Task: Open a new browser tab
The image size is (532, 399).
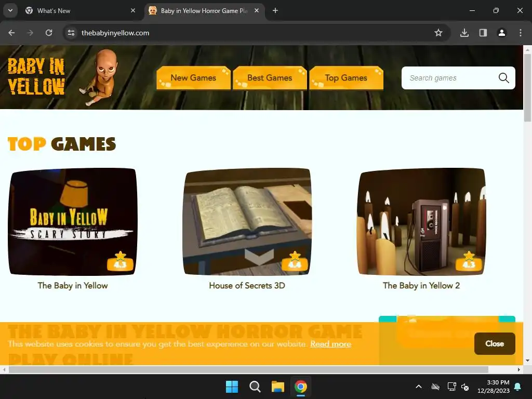Action: point(275,10)
